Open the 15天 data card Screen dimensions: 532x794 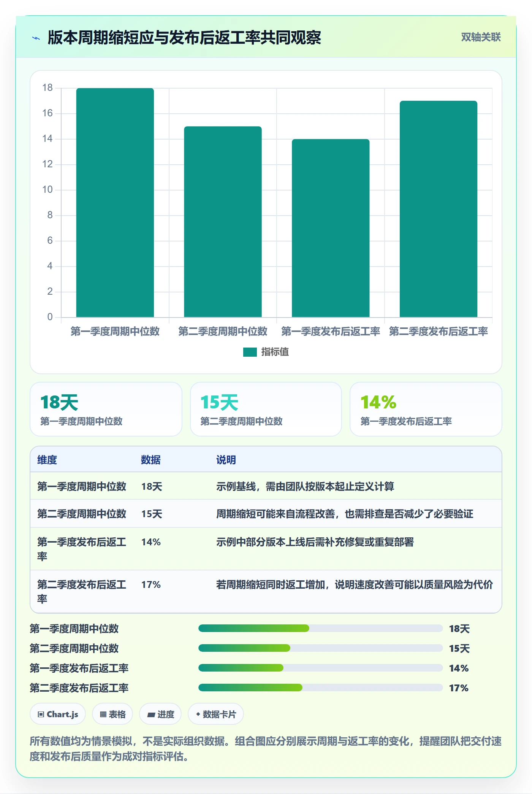click(266, 409)
